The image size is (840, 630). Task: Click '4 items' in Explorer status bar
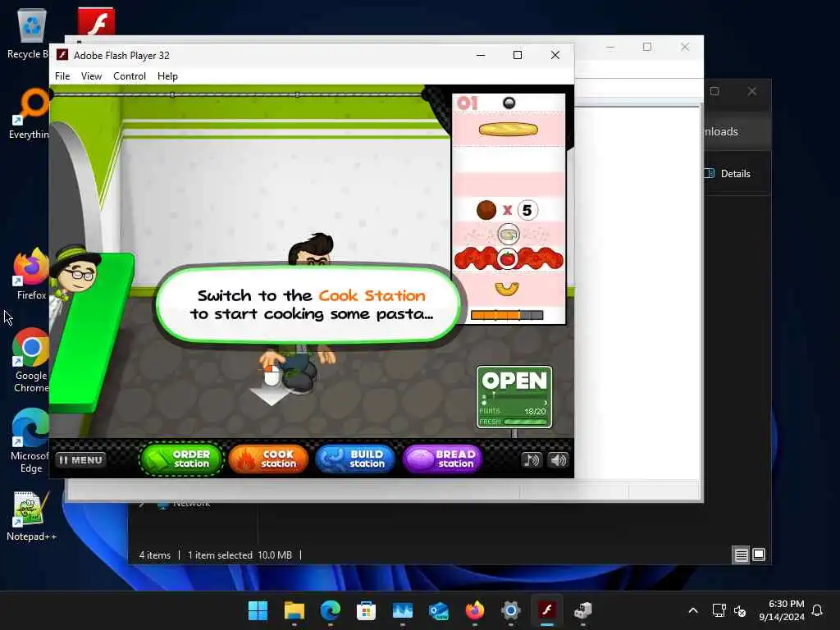[x=155, y=555]
